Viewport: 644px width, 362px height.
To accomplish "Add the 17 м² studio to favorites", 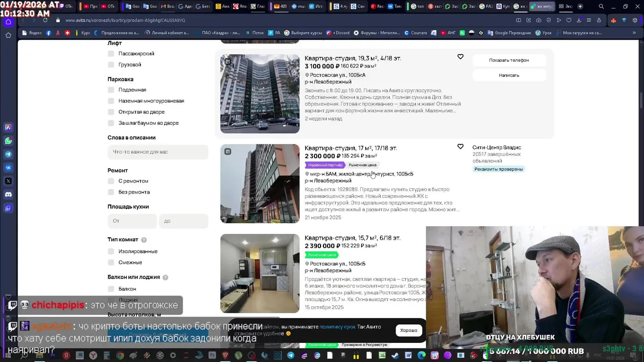I will [x=460, y=147].
